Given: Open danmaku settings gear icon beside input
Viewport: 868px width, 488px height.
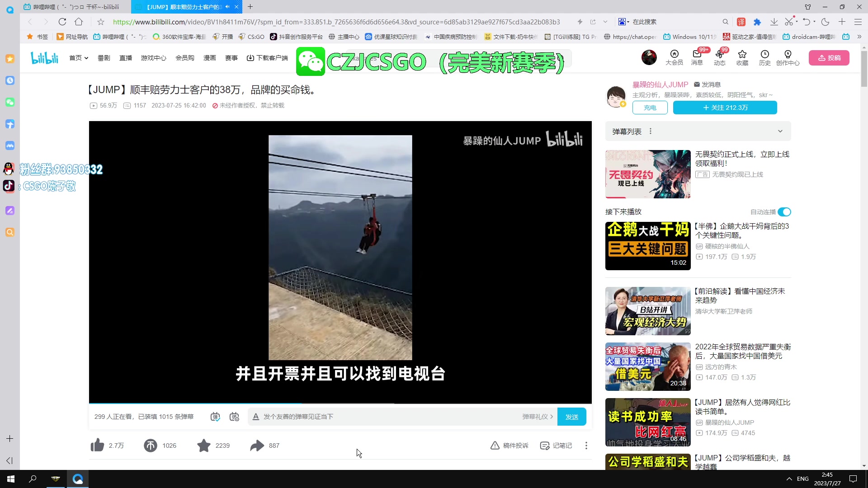Looking at the screenshot, I should point(235,417).
